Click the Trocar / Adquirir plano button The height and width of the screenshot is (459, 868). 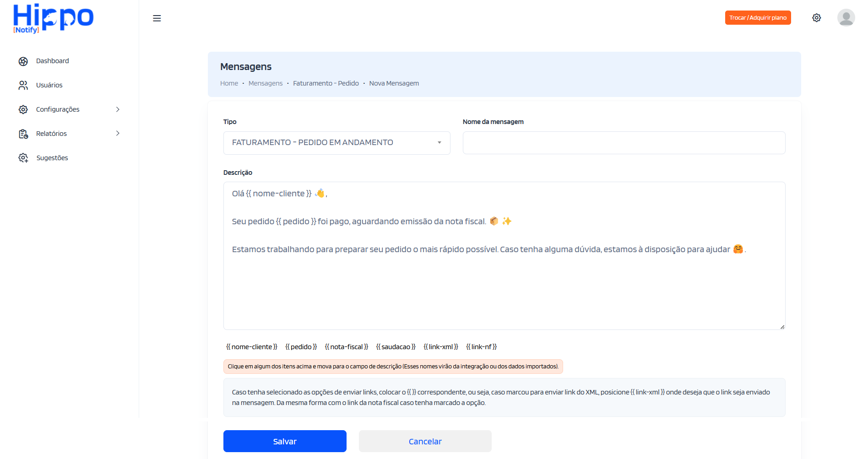758,17
